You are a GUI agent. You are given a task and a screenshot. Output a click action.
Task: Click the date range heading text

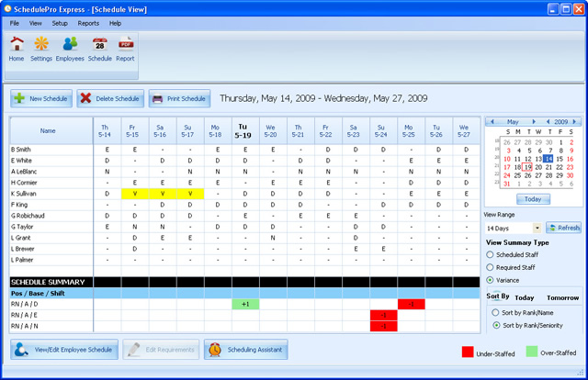(x=323, y=98)
